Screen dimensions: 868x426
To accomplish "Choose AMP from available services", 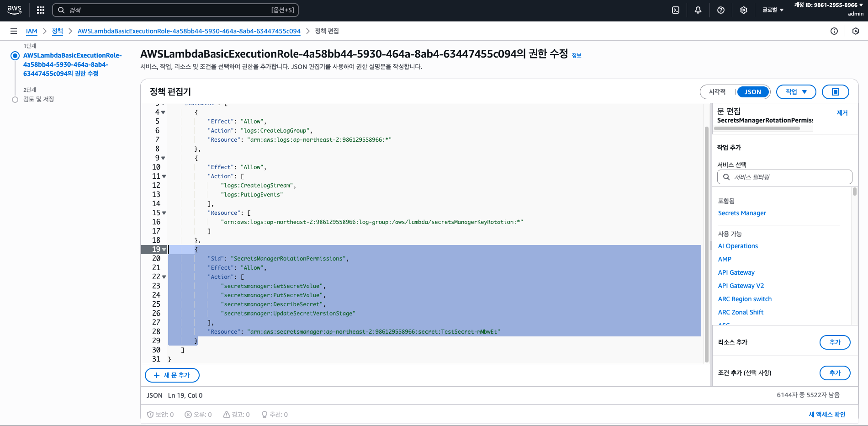I will (725, 259).
